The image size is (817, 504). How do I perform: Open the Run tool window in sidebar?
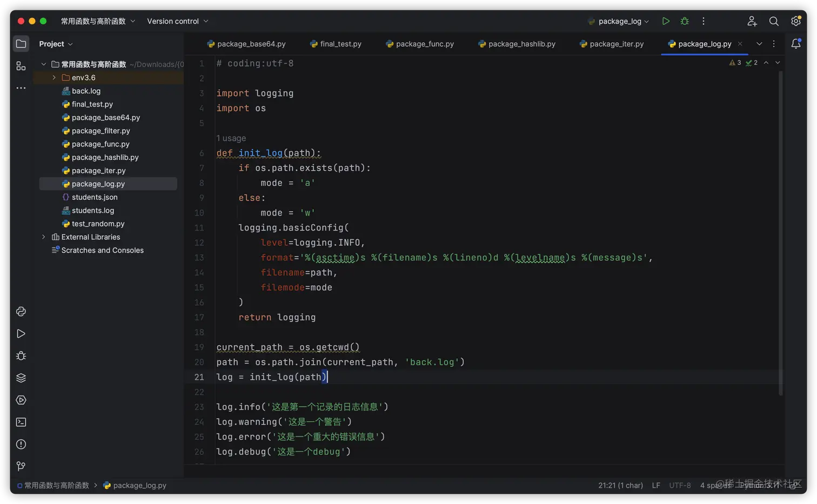21,334
